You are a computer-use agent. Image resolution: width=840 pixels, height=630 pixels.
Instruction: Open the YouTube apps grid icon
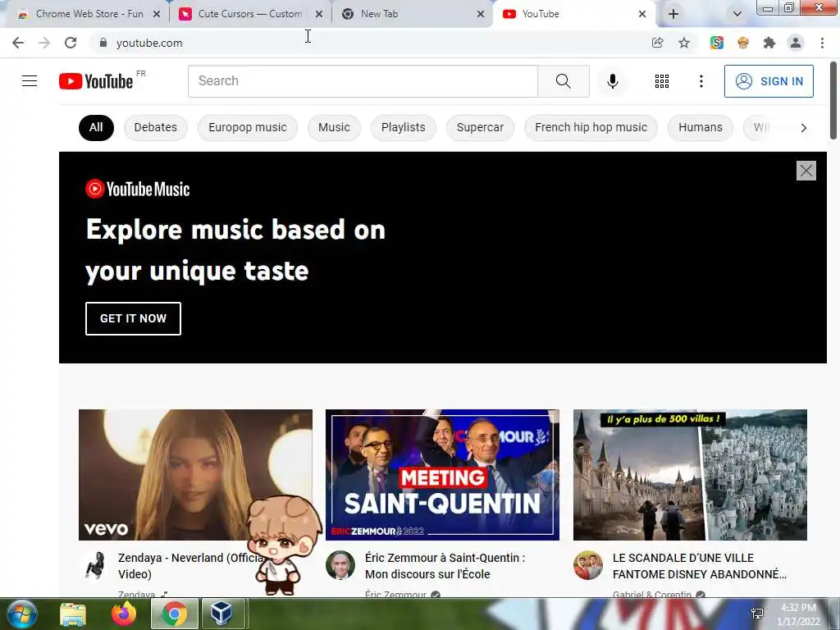pos(662,81)
